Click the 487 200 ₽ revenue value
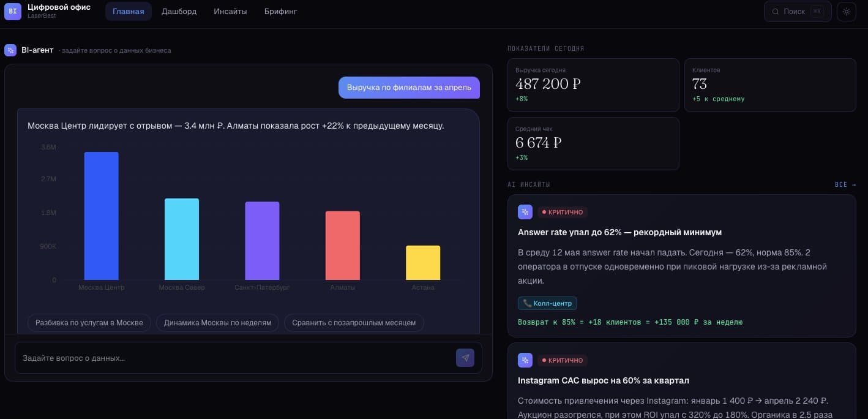Image resolution: width=868 pixels, height=419 pixels. pyautogui.click(x=548, y=84)
